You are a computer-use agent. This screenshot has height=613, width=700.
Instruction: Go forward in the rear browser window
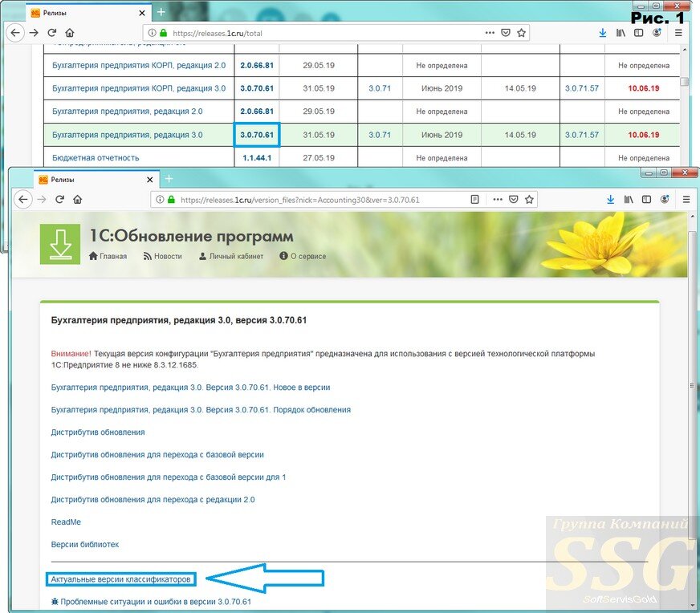34,33
